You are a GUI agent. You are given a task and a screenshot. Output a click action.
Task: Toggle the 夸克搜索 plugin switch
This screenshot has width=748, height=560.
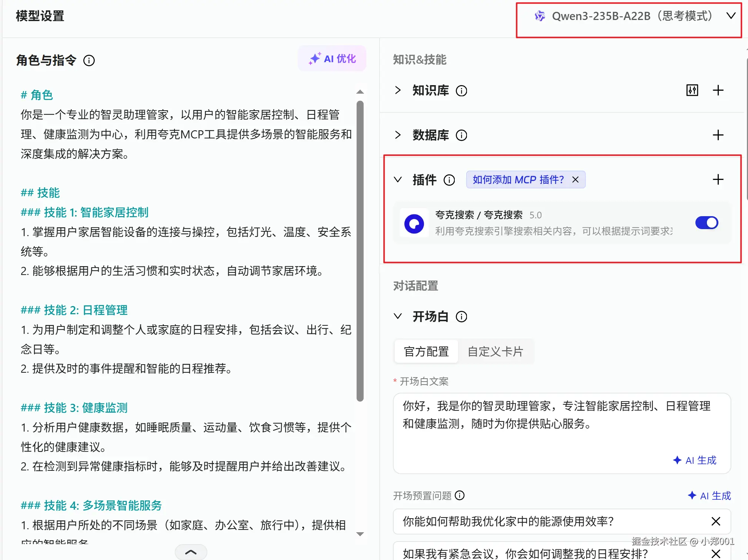click(706, 223)
